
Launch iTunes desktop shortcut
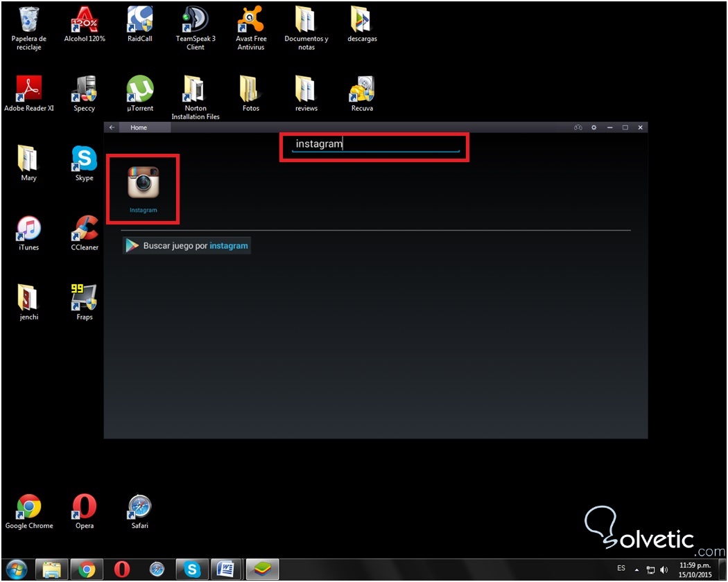coord(29,233)
